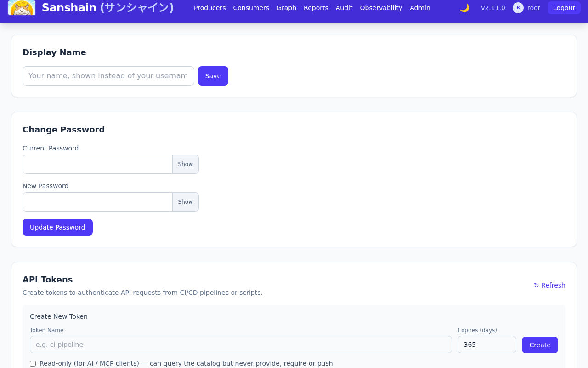Click the Sanshain cat logo
The height and width of the screenshot is (368, 588).
tap(22, 8)
